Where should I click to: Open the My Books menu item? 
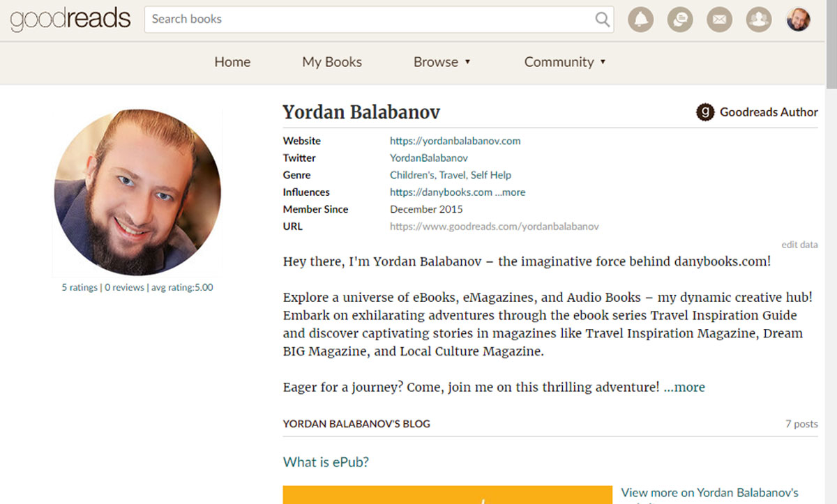(331, 62)
